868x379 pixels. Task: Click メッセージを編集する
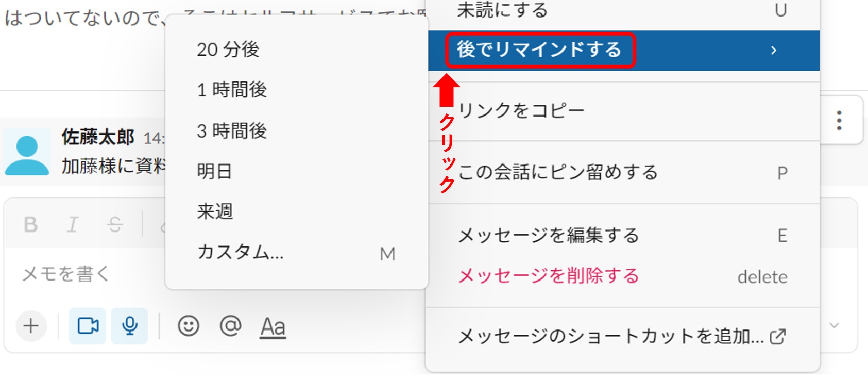point(623,236)
